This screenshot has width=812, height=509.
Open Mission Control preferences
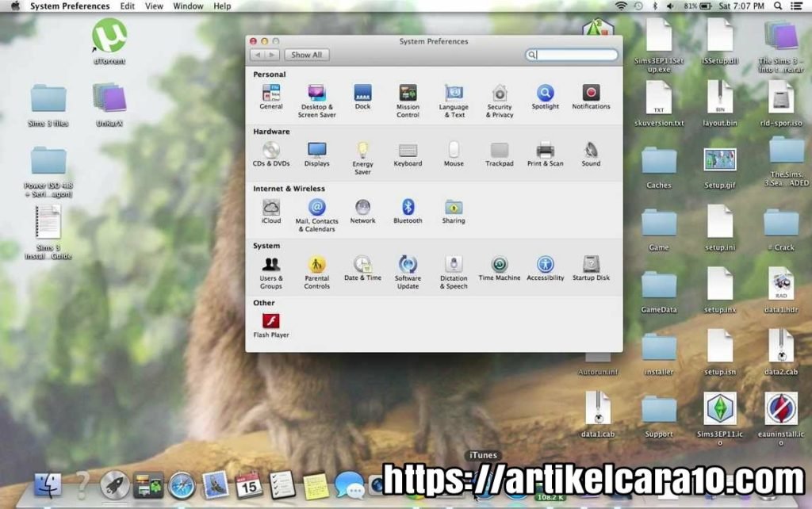coord(408,94)
